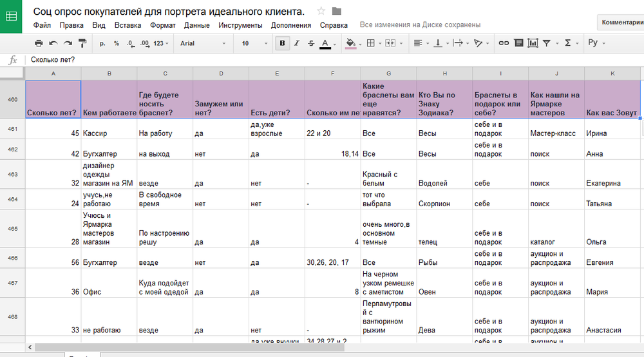Insert a link using chain icon
644x357 pixels.
point(504,43)
